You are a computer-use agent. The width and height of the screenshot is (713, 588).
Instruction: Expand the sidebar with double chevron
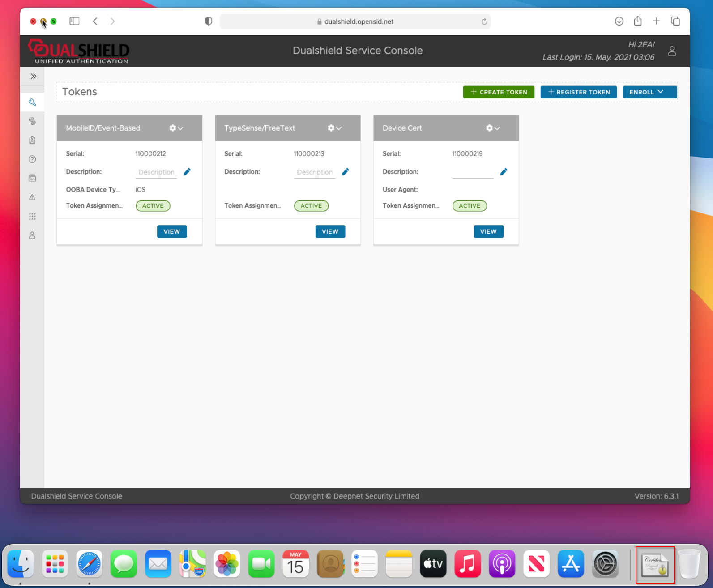pyautogui.click(x=34, y=77)
